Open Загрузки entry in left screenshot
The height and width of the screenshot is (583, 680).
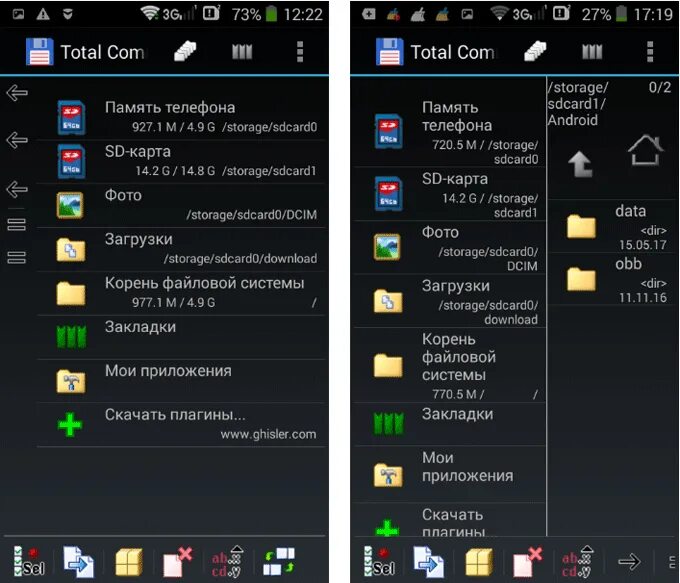click(181, 249)
